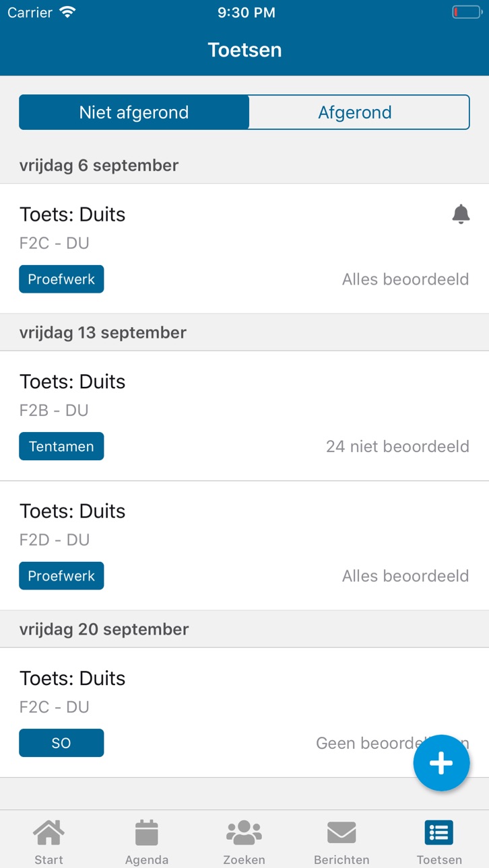The image size is (489, 868).
Task: Select the Toetsen list icon
Action: pos(439,832)
